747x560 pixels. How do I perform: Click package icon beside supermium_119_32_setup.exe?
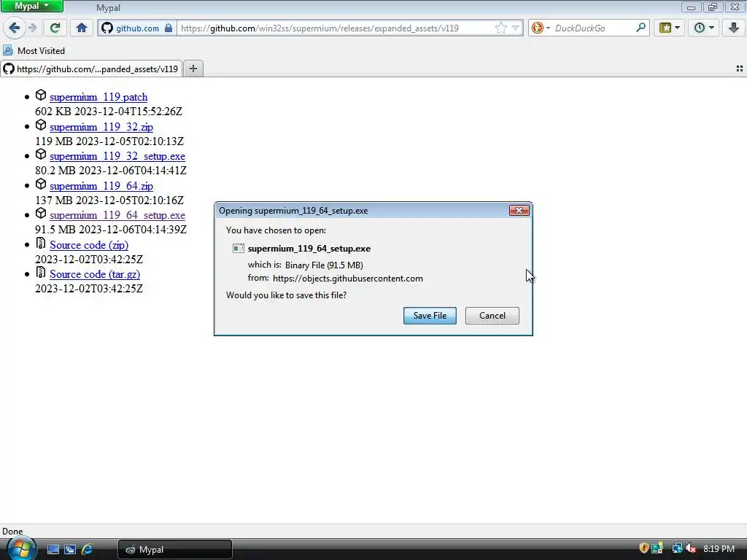coord(41,155)
